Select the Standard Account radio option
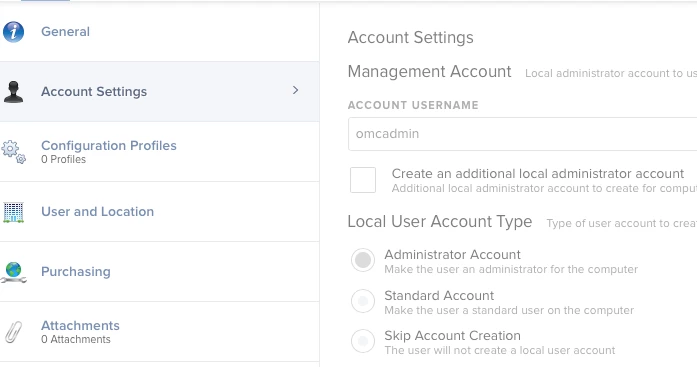This screenshot has width=697, height=367. pos(363,301)
